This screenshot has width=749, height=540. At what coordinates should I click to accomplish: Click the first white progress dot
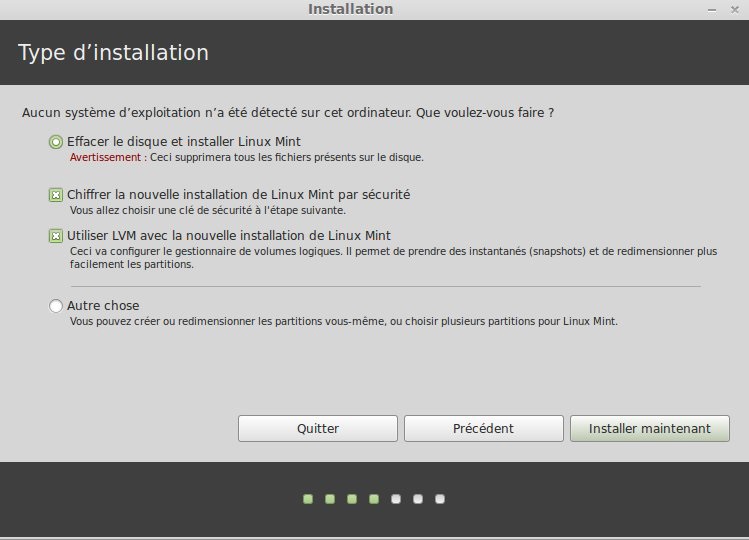[396, 498]
